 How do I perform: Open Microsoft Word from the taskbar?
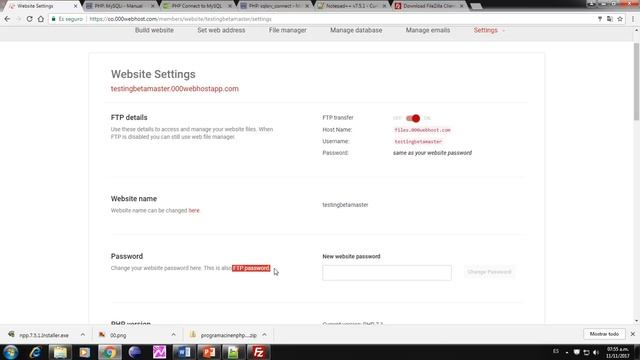click(x=184, y=352)
